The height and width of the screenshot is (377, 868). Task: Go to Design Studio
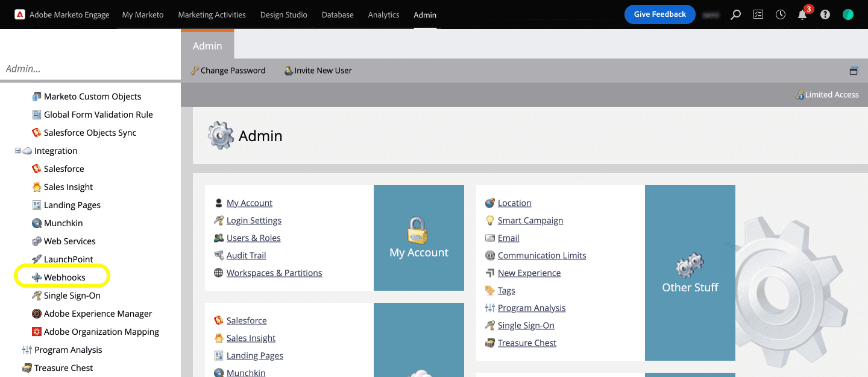coord(283,14)
